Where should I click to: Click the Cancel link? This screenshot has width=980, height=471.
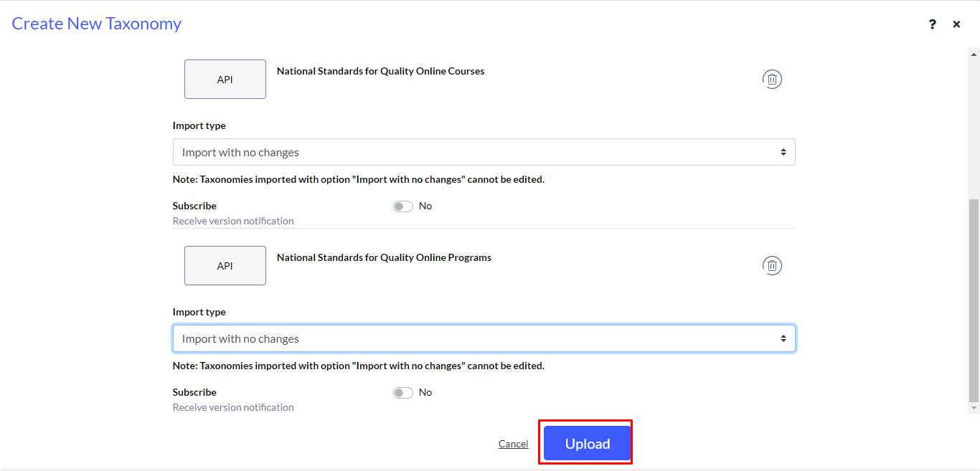tap(513, 444)
